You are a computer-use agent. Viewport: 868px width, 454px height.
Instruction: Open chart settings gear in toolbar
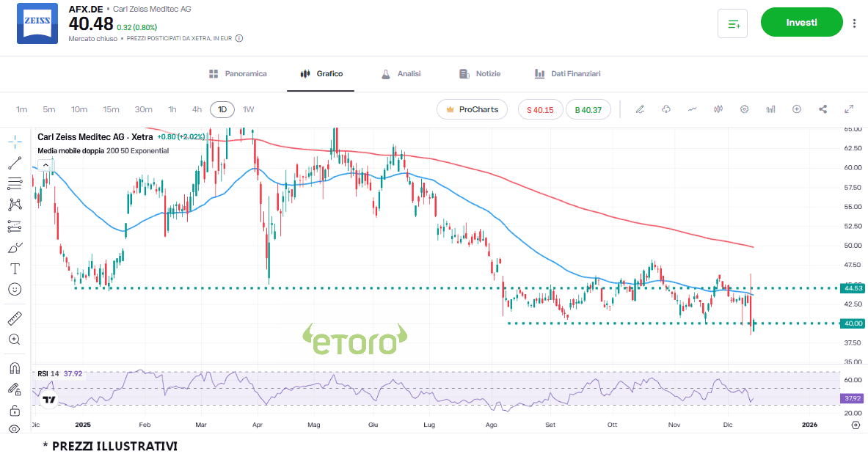(744, 109)
